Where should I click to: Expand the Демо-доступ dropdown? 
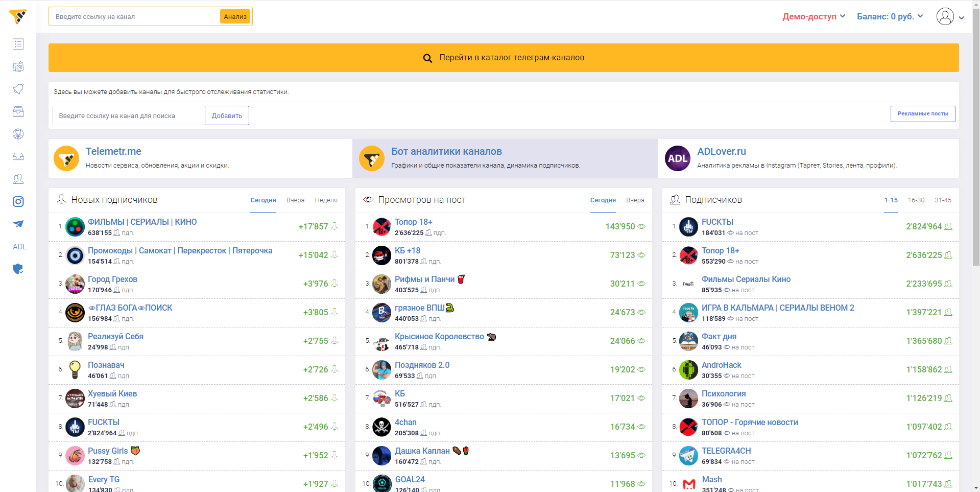(814, 16)
